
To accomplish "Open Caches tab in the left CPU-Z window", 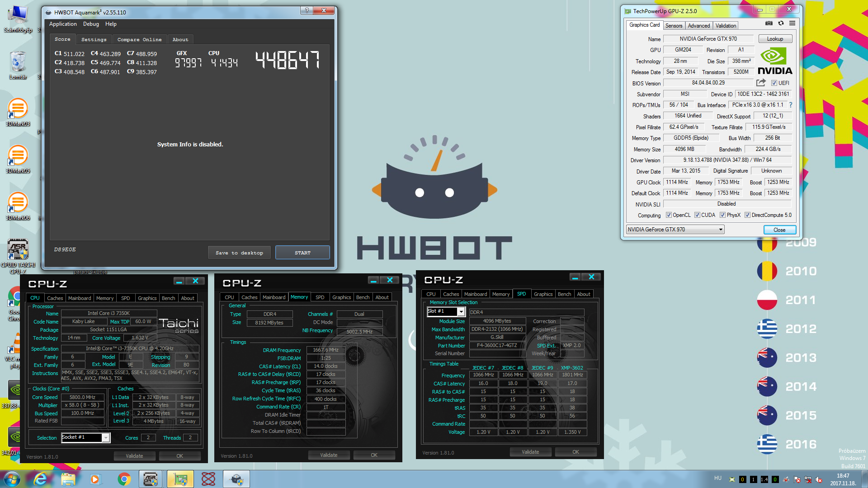I will pyautogui.click(x=55, y=298).
